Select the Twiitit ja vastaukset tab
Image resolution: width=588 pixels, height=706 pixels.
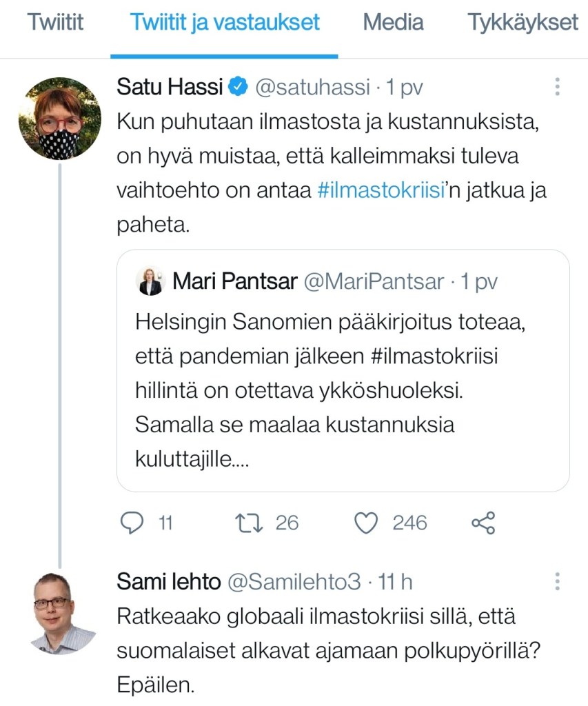click(225, 22)
